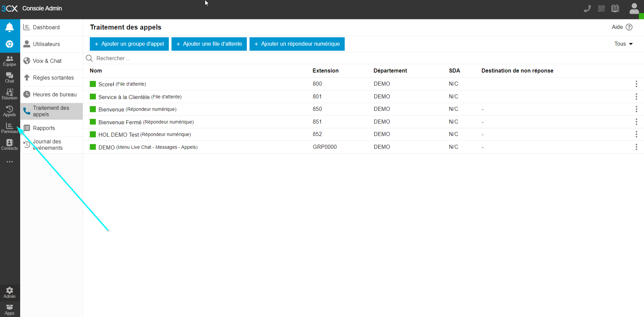Go to Dashboard menu item

coord(51,28)
